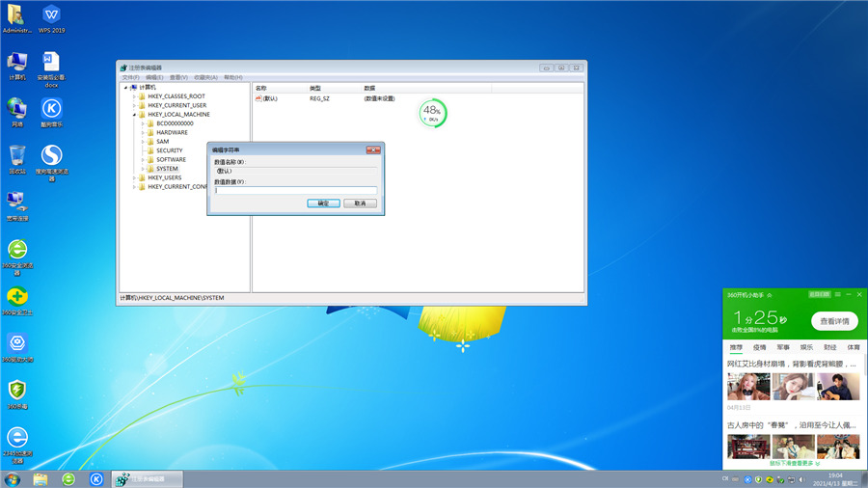Image resolution: width=868 pixels, height=488 pixels.
Task: Launch 2345加速浏览器 desktop icon
Action: (x=17, y=445)
